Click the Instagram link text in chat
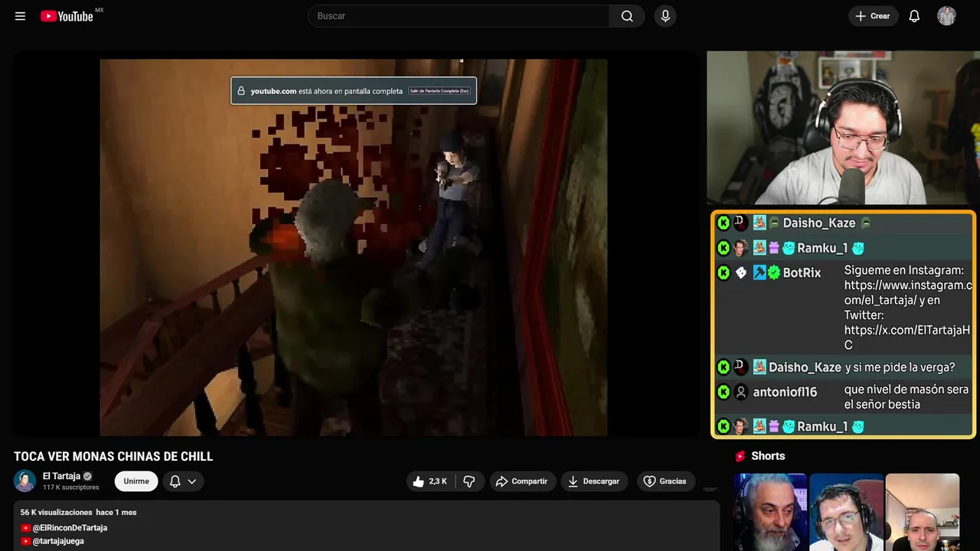The height and width of the screenshot is (551, 980). click(x=908, y=292)
